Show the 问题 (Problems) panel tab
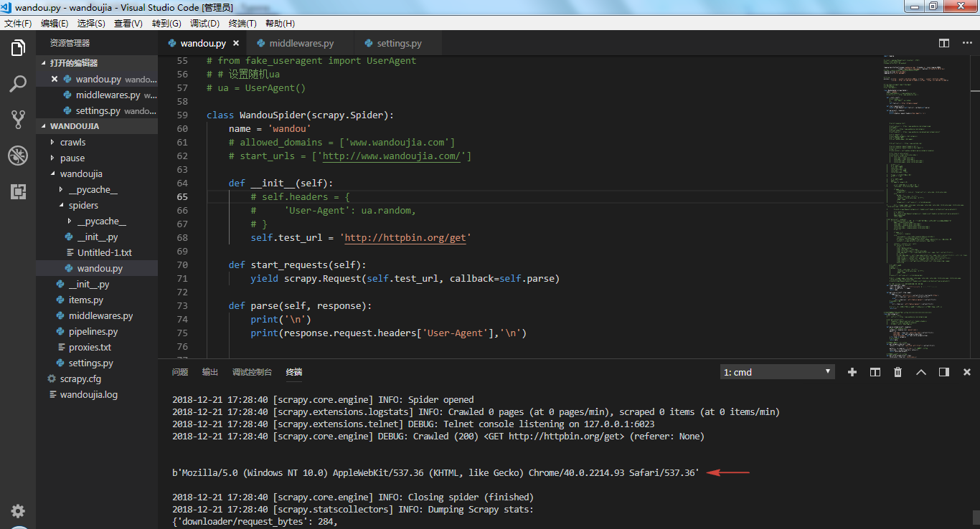980x529 pixels. [180, 372]
